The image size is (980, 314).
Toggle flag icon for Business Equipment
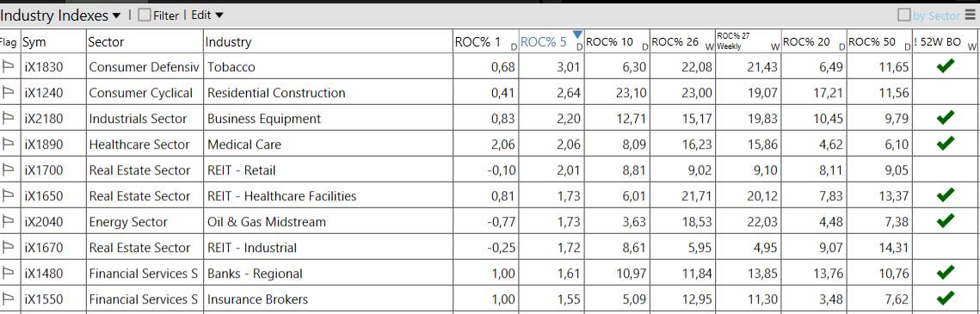click(x=9, y=119)
